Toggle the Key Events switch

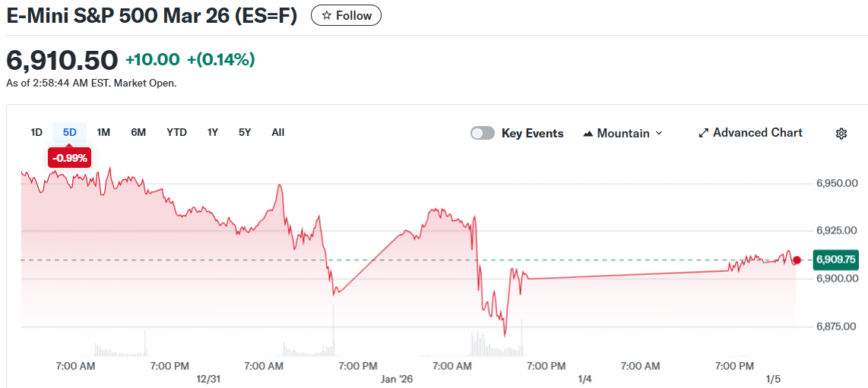[x=483, y=133]
